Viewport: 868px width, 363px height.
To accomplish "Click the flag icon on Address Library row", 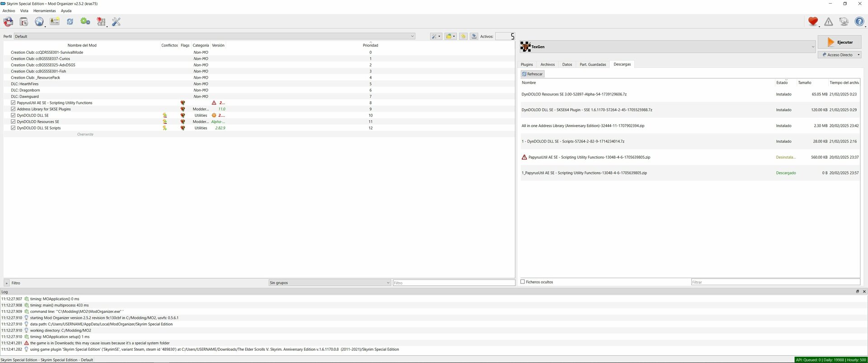I will 183,109.
